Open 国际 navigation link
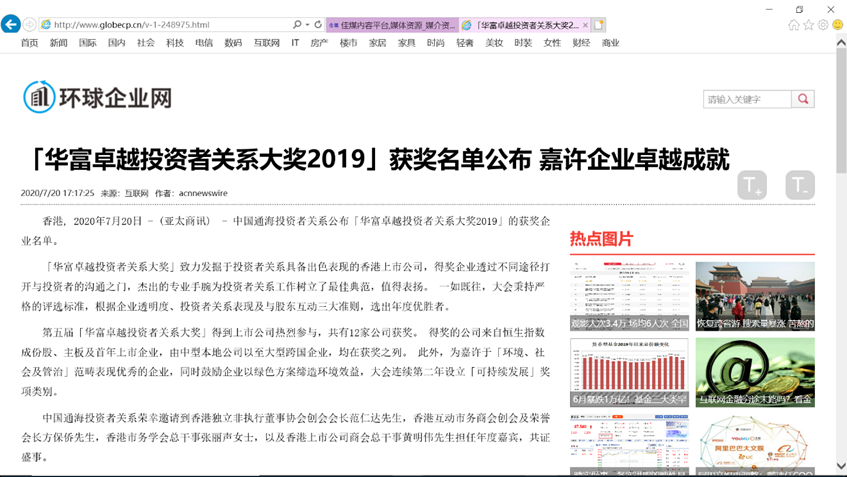This screenshot has height=477, width=847. tap(88, 43)
